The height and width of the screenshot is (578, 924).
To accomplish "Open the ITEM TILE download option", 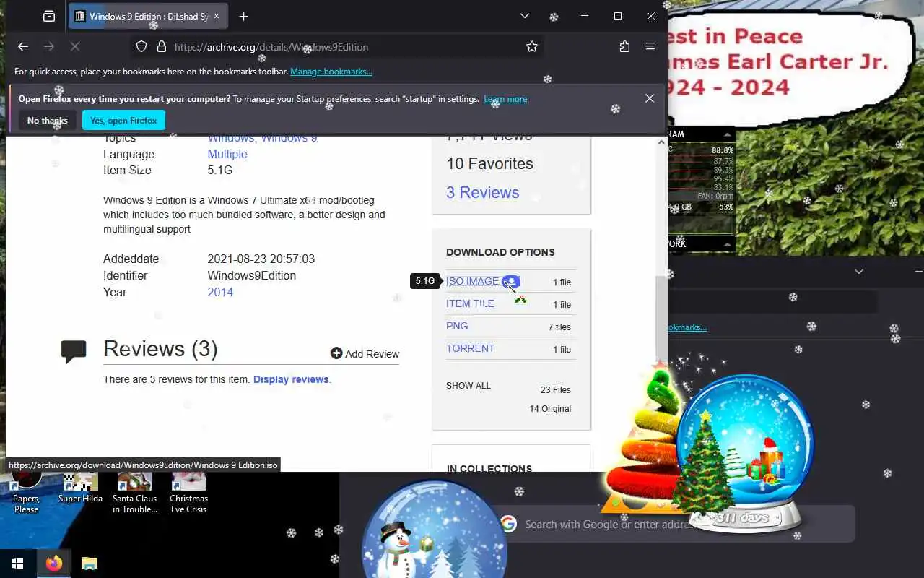I will point(470,303).
